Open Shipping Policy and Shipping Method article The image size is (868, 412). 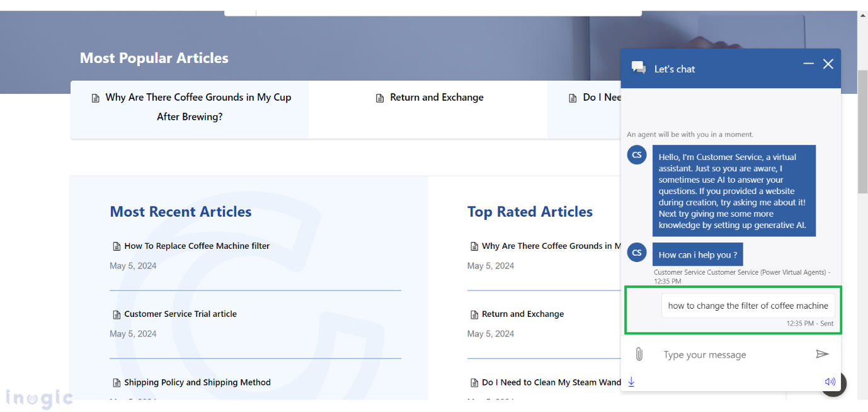tap(197, 382)
